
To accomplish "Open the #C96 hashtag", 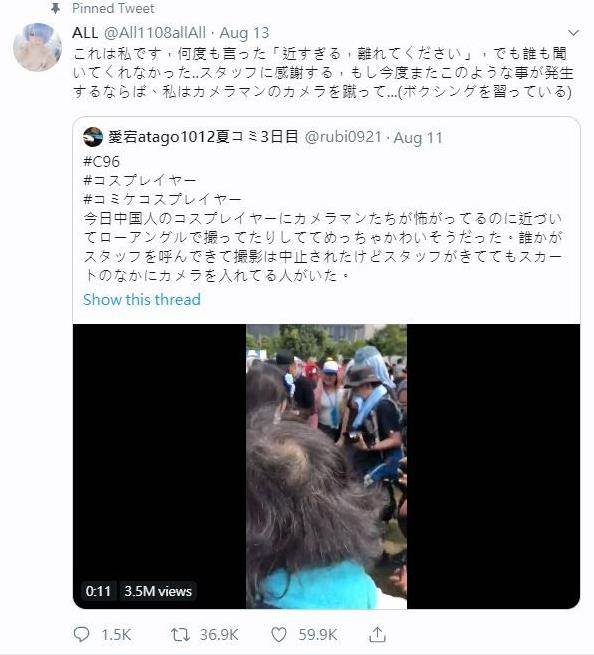I will coord(102,161).
